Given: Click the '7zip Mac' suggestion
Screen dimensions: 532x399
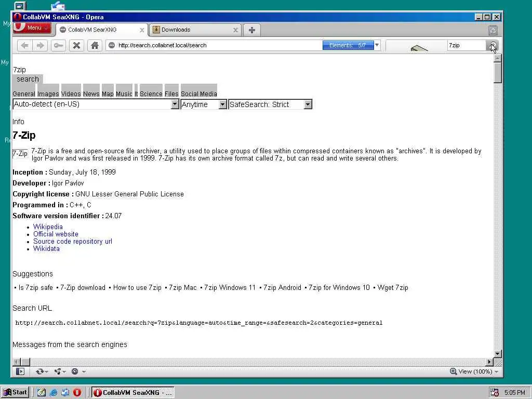Looking at the screenshot, I should click(182, 287).
